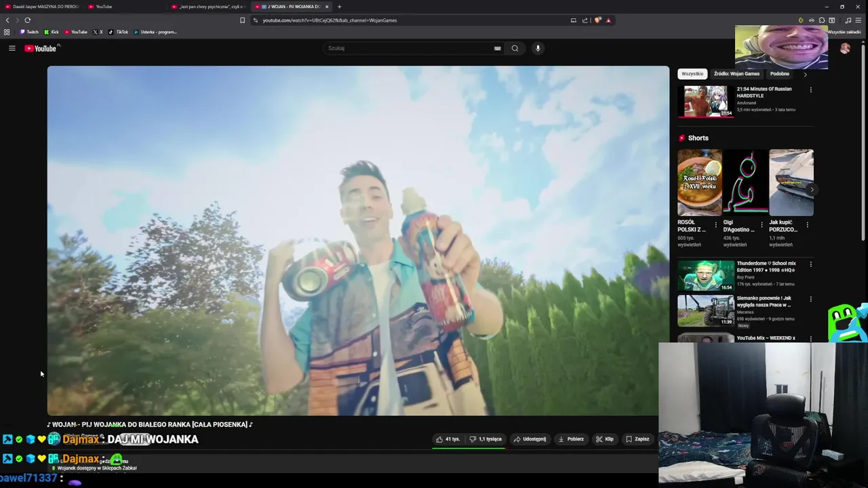Share the page via address bar share icon
Image resolution: width=868 pixels, height=488 pixels.
click(x=585, y=20)
